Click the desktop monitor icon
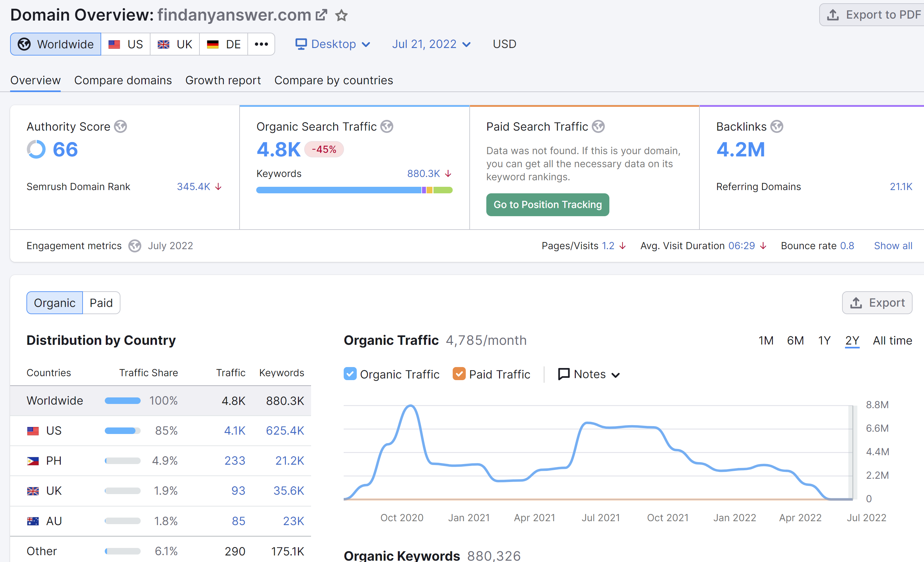The width and height of the screenshot is (924, 562). (x=301, y=44)
